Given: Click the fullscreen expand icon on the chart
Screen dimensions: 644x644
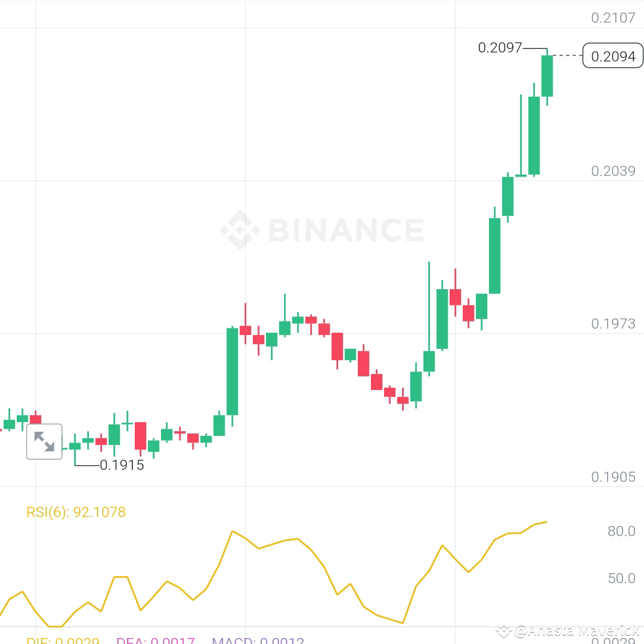Looking at the screenshot, I should pyautogui.click(x=44, y=441).
